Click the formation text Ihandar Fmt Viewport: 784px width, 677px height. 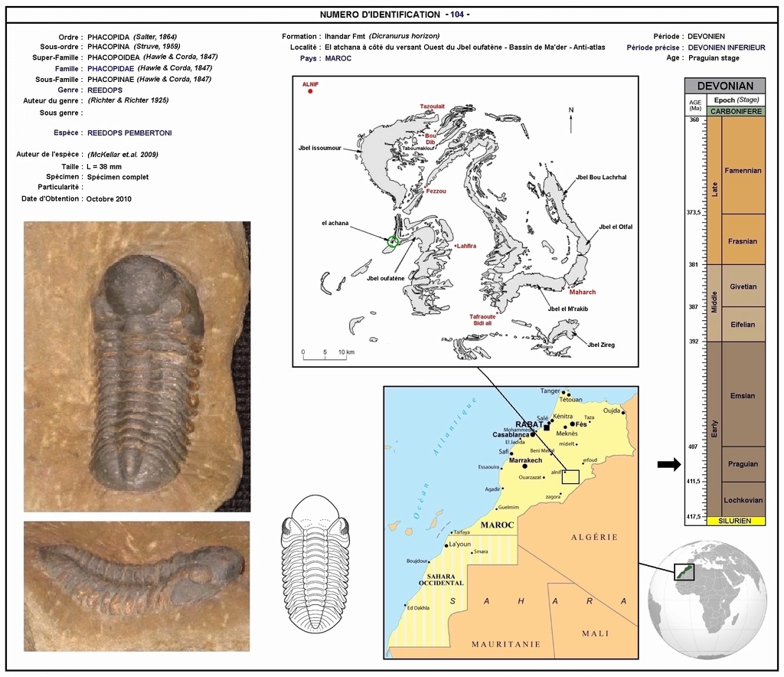point(345,37)
